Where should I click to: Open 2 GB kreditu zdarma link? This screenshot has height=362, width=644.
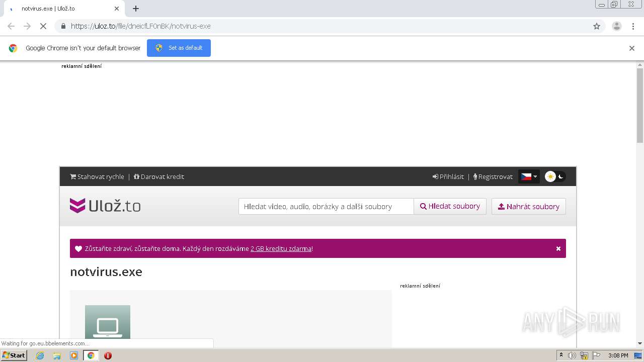tap(281, 248)
